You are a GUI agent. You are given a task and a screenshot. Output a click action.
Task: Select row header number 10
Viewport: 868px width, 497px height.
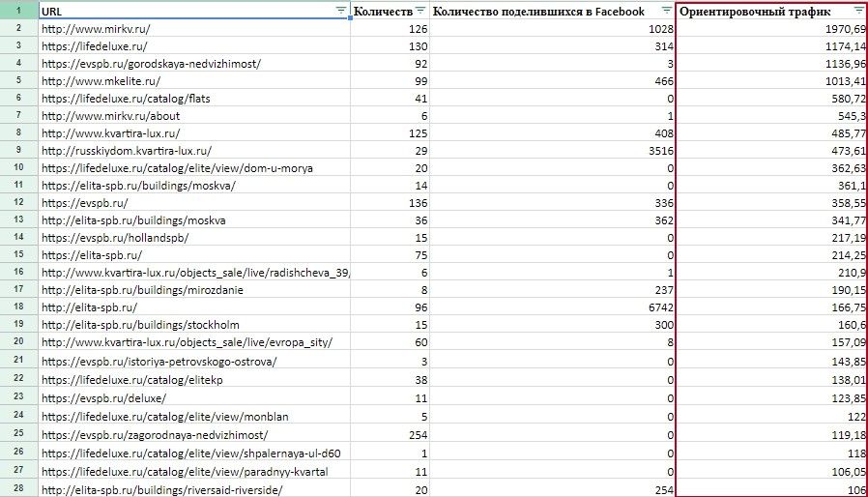18,168
